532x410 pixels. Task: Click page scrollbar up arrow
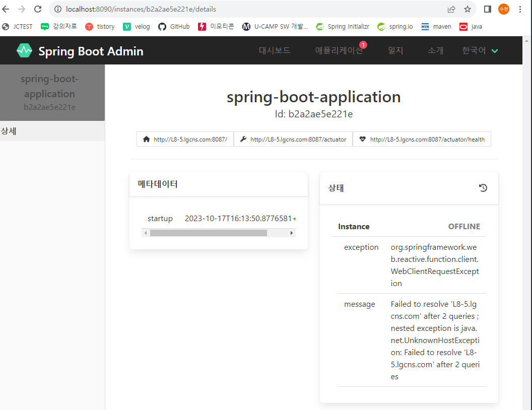click(526, 41)
